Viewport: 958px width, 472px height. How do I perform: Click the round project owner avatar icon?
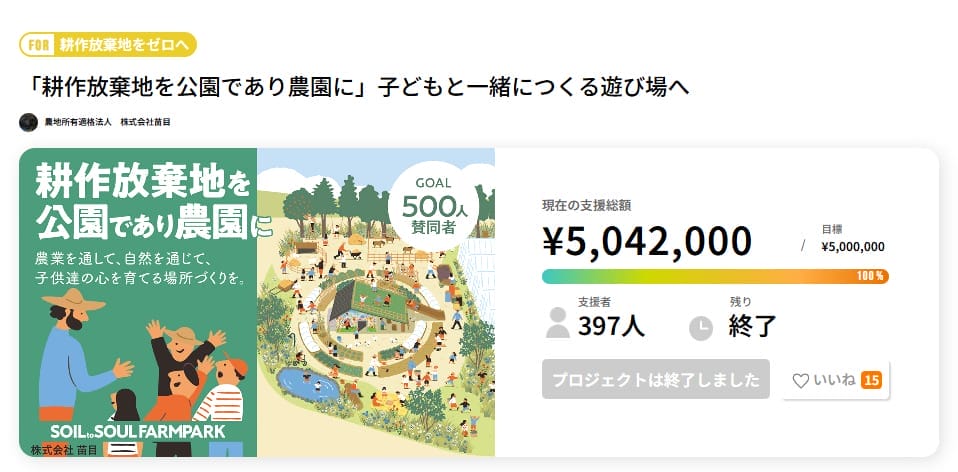pyautogui.click(x=28, y=122)
